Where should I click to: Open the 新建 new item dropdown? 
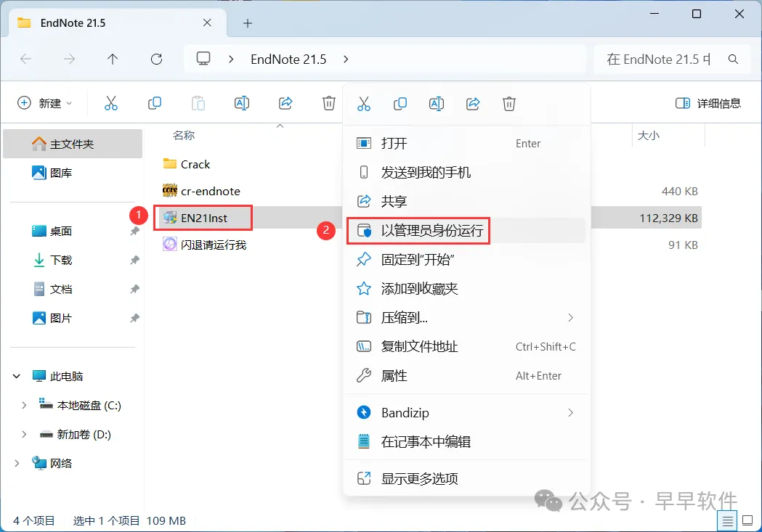(x=45, y=103)
